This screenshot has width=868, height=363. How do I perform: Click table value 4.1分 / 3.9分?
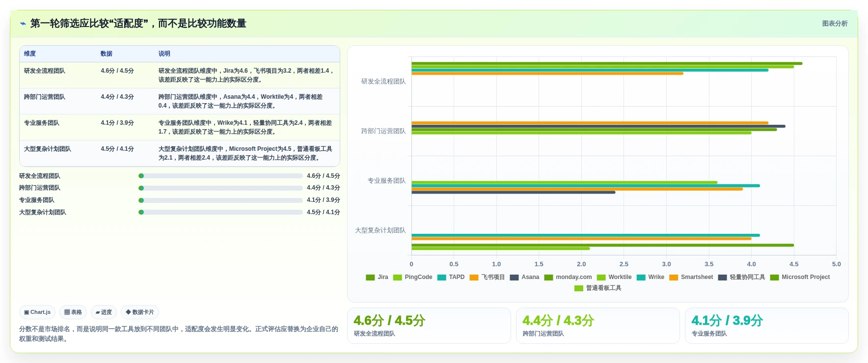(117, 123)
